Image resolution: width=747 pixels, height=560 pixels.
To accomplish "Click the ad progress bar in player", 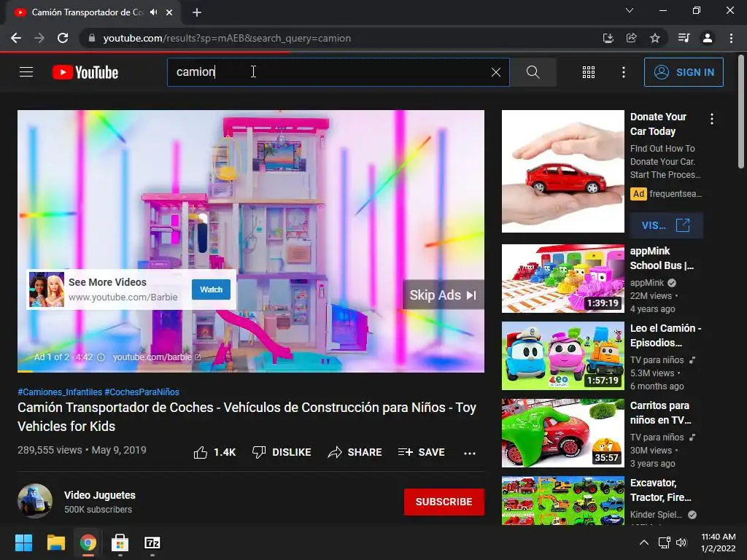I will [x=251, y=371].
